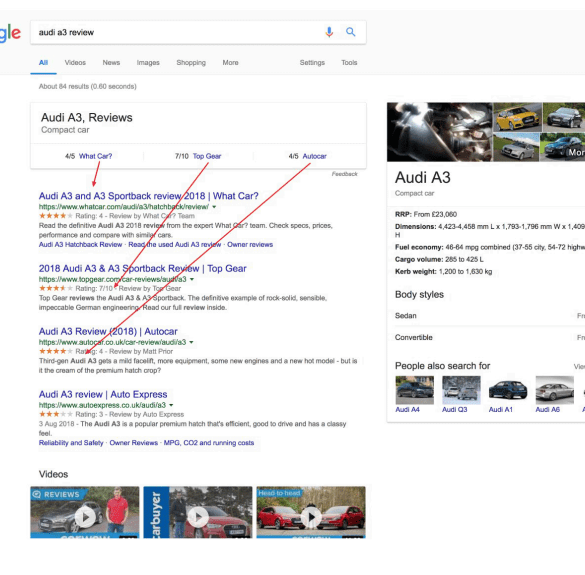
Task: Play the carbuyer video
Action: pyautogui.click(x=198, y=512)
